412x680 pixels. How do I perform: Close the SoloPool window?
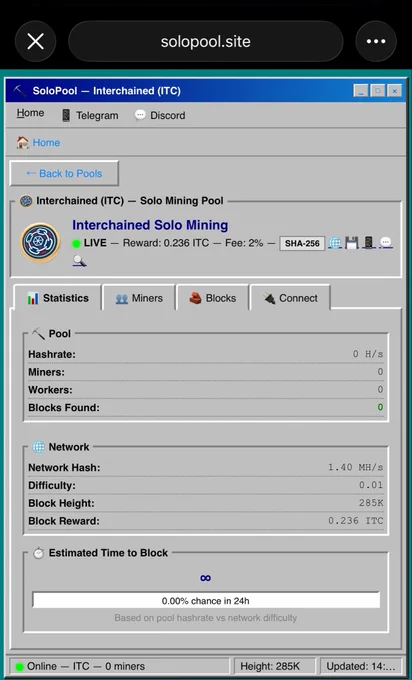[395, 91]
